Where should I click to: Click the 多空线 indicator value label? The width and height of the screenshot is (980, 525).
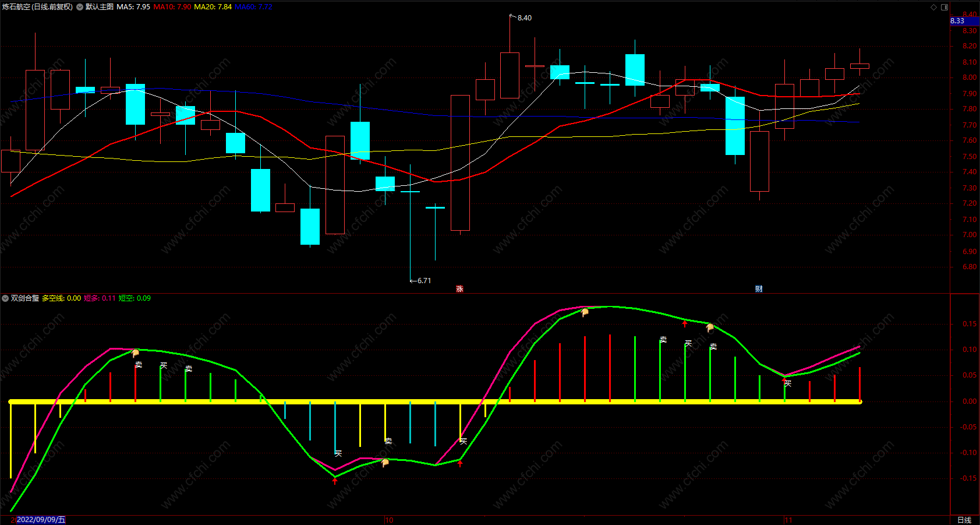[62, 298]
